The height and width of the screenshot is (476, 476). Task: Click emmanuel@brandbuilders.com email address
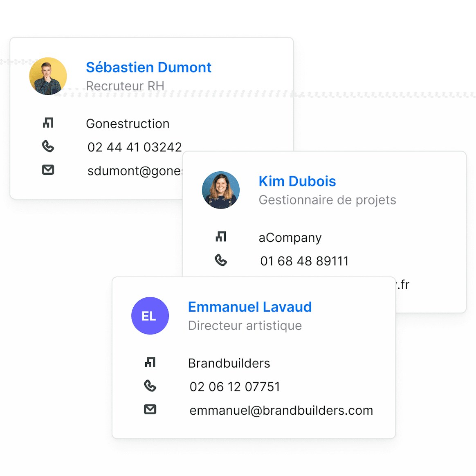pyautogui.click(x=281, y=411)
